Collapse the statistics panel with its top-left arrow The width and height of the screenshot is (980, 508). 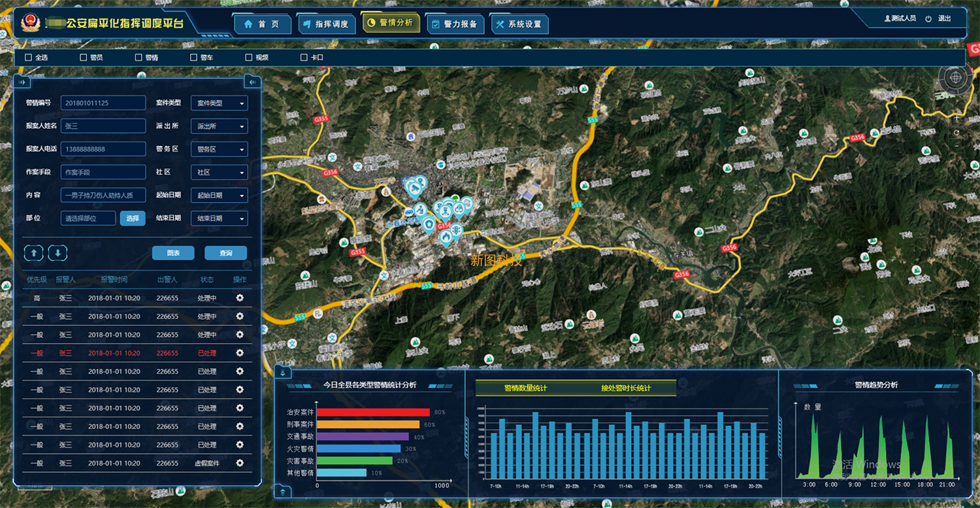coord(282,373)
